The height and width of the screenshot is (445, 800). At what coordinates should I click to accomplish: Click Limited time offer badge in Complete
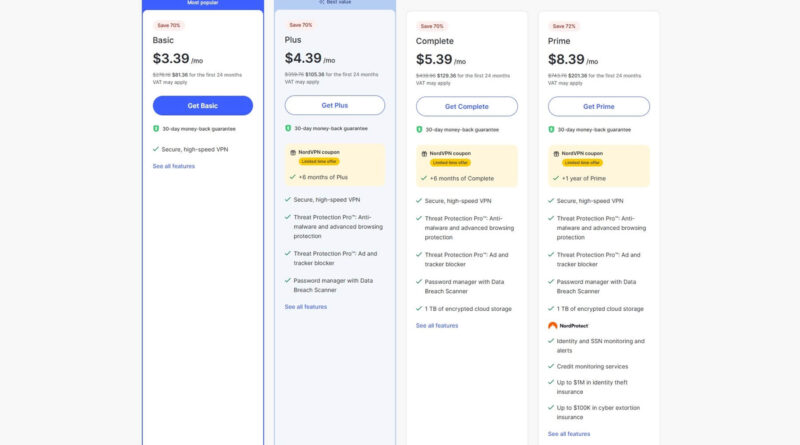click(450, 162)
